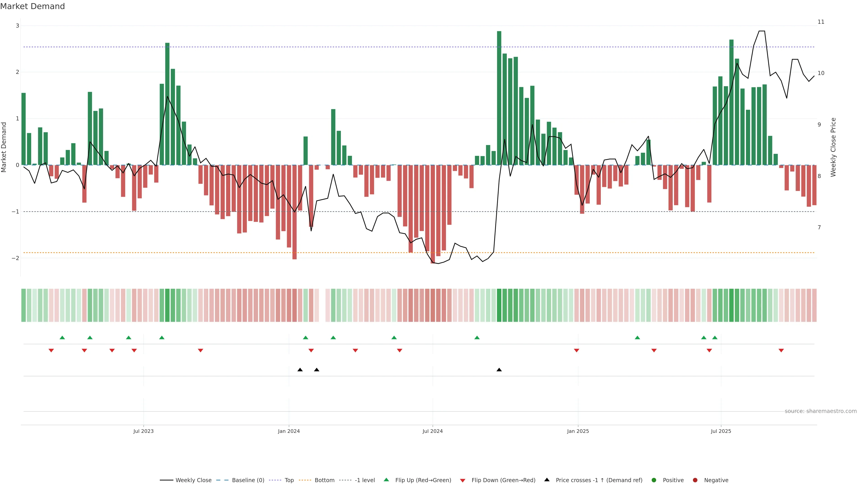This screenshot has height=488, width=868.
Task: Click the Jul 2024 x-axis label
Action: 432,431
